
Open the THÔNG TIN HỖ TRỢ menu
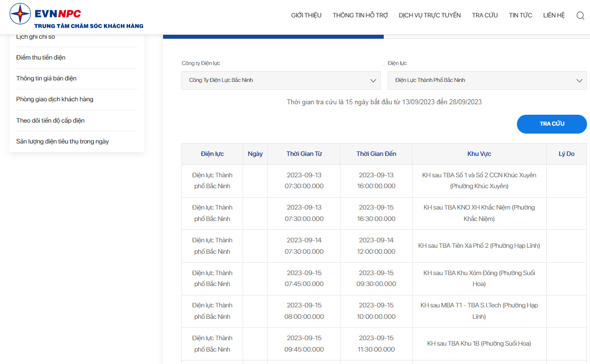tap(360, 15)
